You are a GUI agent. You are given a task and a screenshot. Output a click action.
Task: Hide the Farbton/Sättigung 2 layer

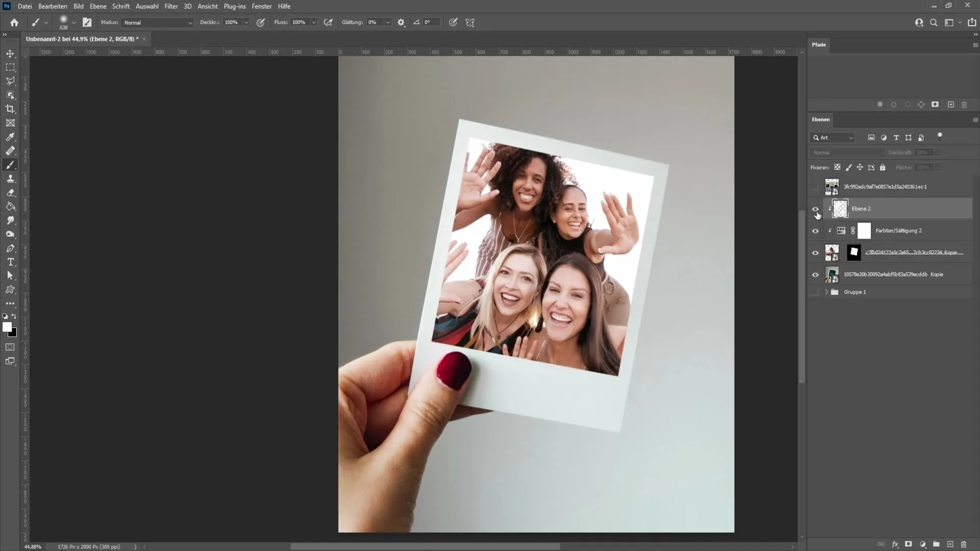click(x=815, y=231)
